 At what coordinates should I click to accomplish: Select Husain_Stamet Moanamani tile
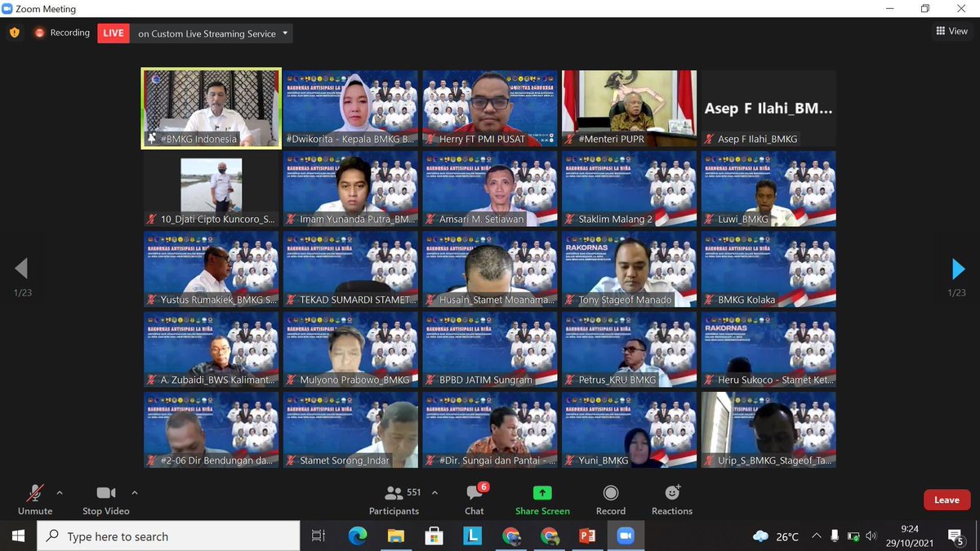pyautogui.click(x=490, y=269)
